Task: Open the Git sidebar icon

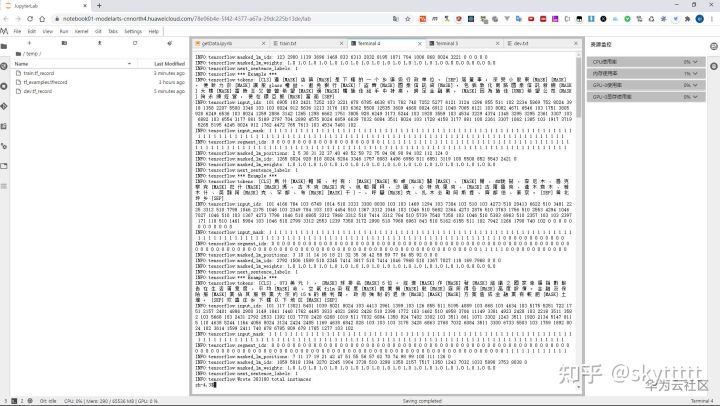Action: coord(4,106)
